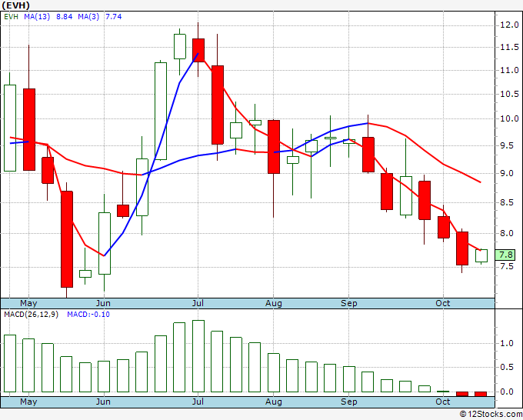The image size is (523, 420).
Task: Click the green 7.8 current price tag
Action: tap(505, 255)
